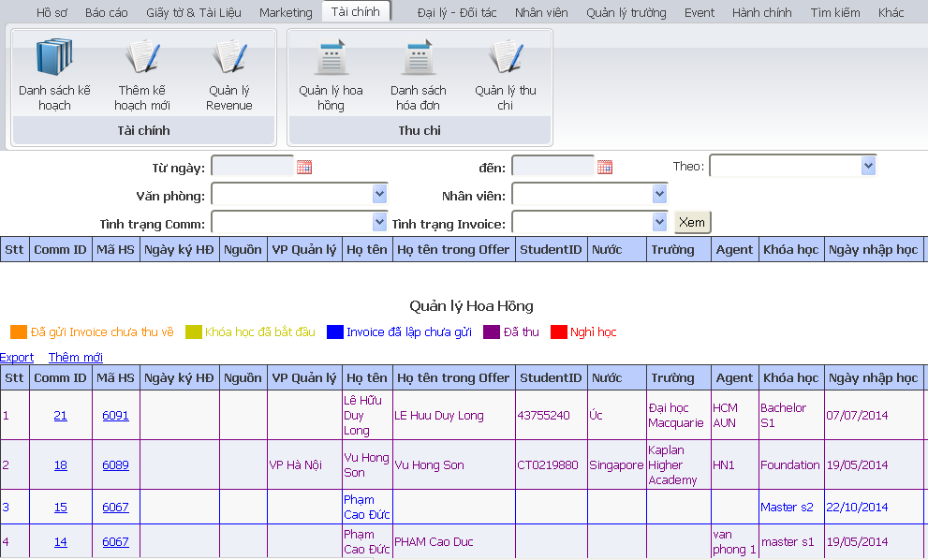Switch to Báo cáo tab
Viewport: 928px width, 560px height.
point(107,12)
